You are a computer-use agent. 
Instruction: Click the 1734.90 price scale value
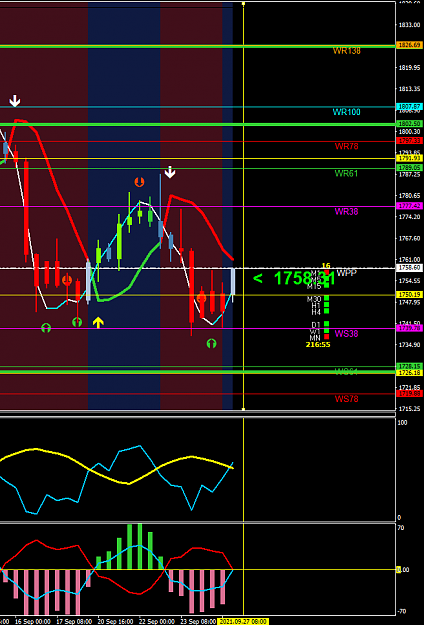pos(409,345)
